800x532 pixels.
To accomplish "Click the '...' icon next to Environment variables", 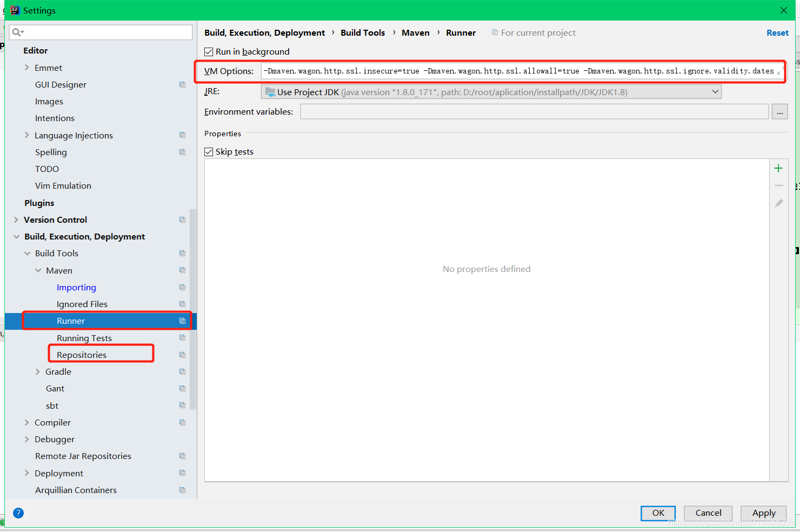I will [779, 111].
